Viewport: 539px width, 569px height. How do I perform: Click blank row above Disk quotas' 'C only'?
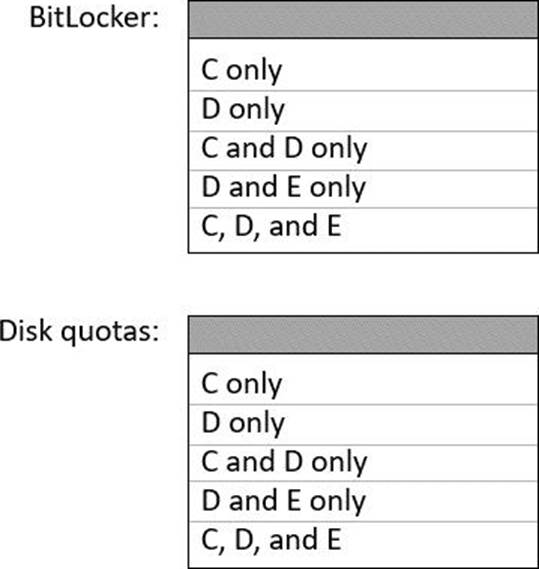363,359
